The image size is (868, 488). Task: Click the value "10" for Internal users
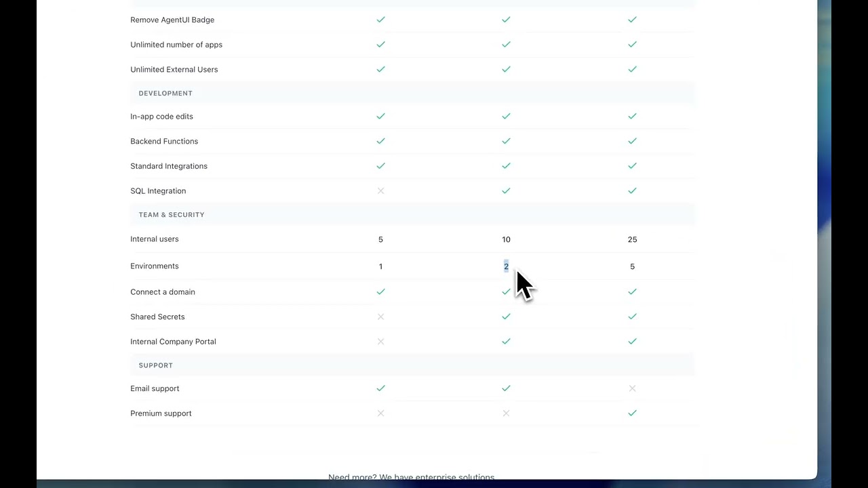(x=506, y=239)
